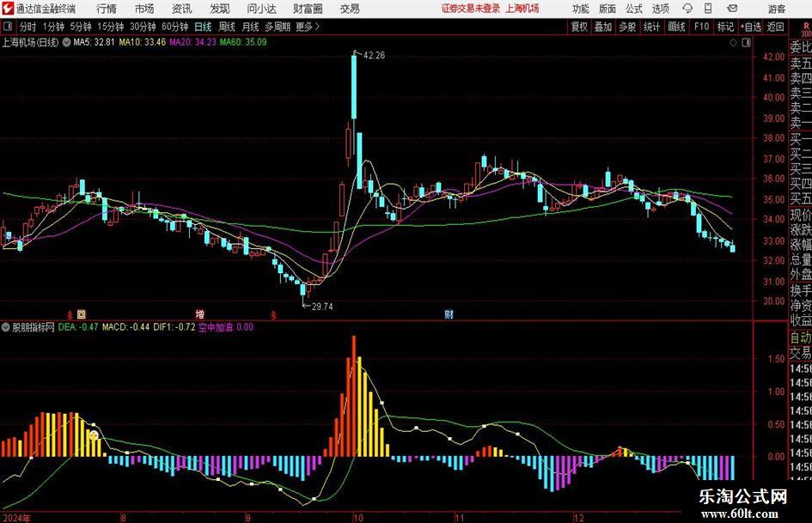This screenshot has width=812, height=523.
Task: Open the 市场 menu
Action: coord(144,9)
